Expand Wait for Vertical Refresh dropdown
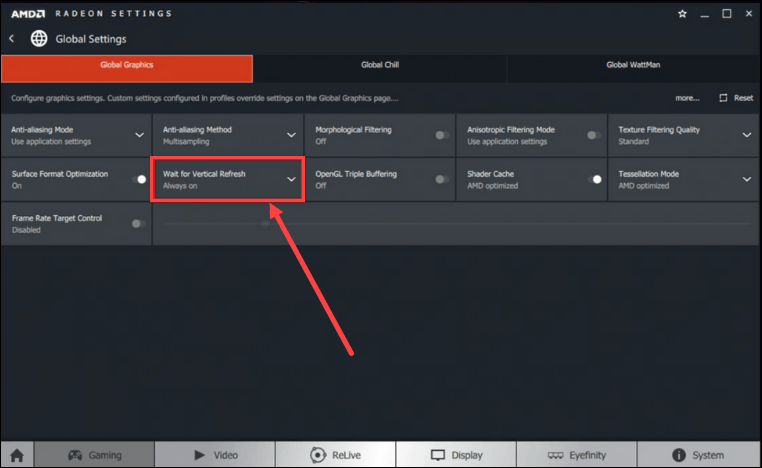The height and width of the screenshot is (468, 762). click(291, 179)
